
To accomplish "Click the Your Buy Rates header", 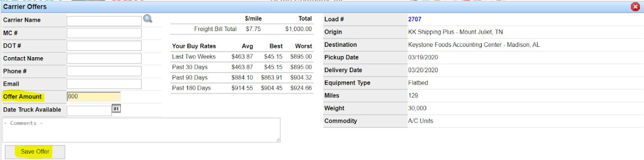I will pos(194,46).
